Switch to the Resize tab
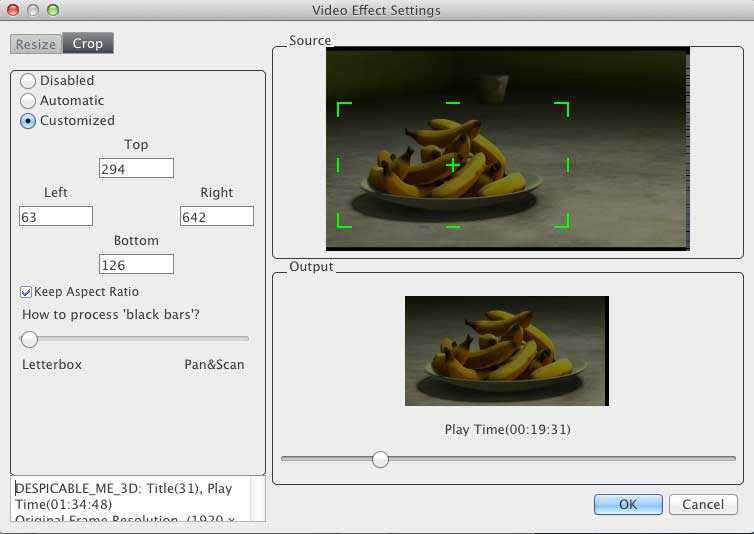This screenshot has height=534, width=754. click(36, 44)
